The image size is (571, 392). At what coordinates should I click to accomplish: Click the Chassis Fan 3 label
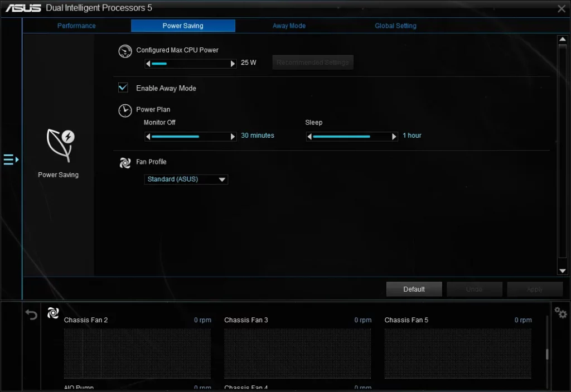tap(246, 320)
